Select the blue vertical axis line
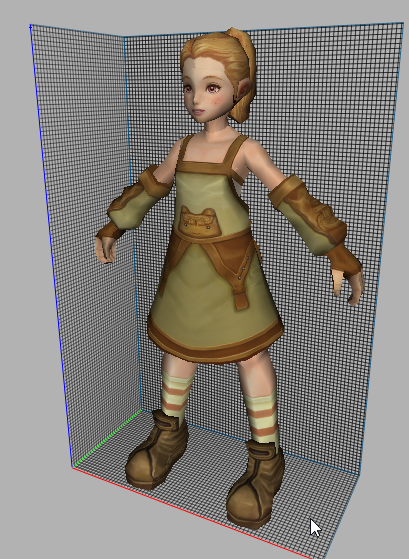Screen dimensions: 409x559 click(50, 246)
